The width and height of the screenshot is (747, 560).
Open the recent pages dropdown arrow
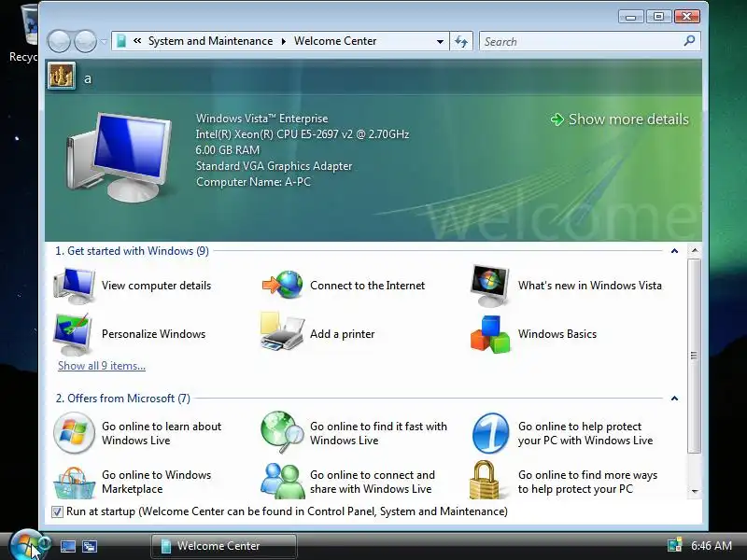click(104, 41)
